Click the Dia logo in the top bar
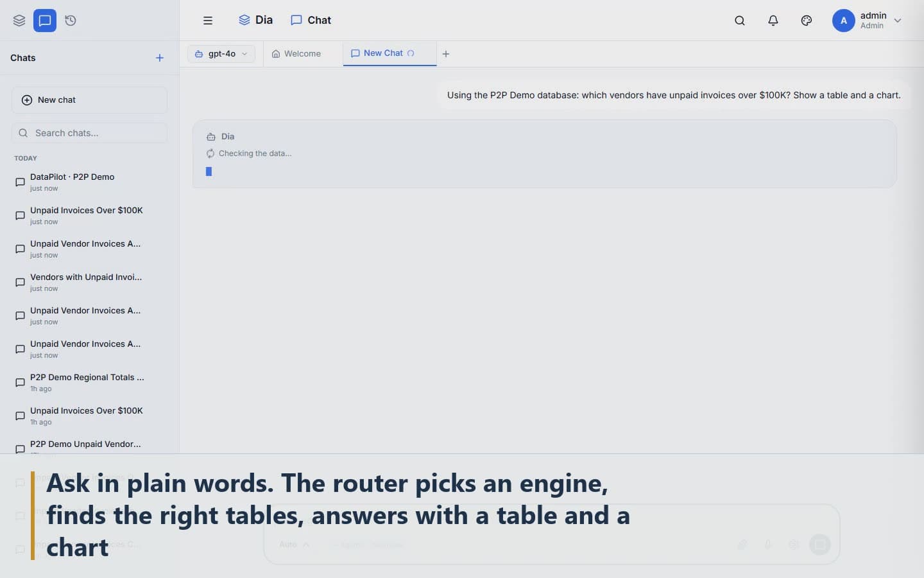Viewport: 924px width, 578px height. pyautogui.click(x=255, y=21)
